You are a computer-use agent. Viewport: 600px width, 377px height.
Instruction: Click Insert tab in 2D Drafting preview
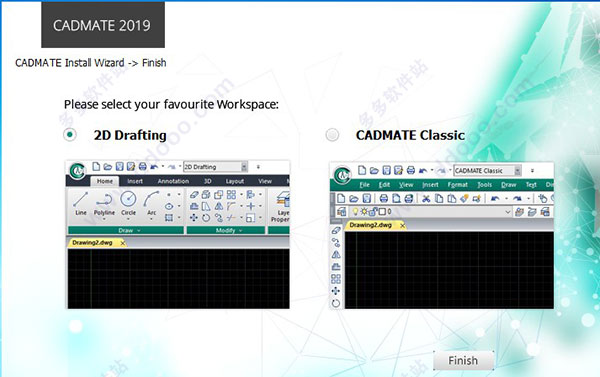135,181
